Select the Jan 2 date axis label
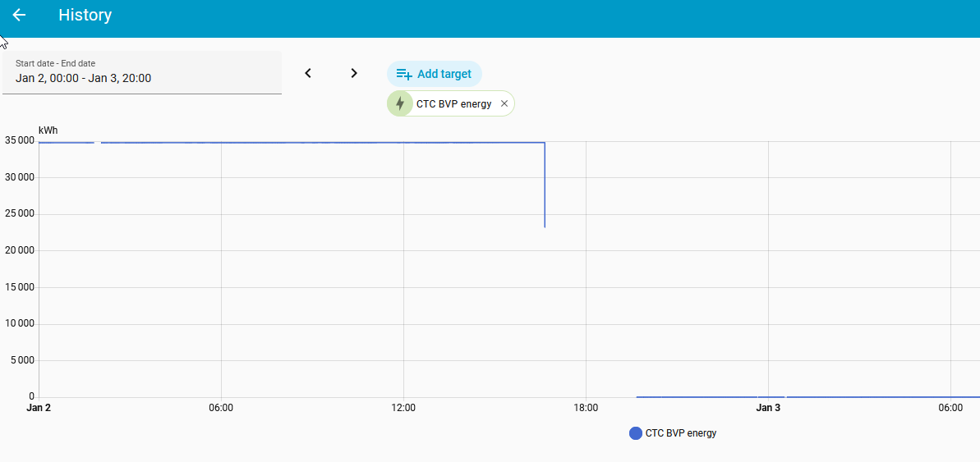Screen dimensions: 980x462 pos(39,408)
